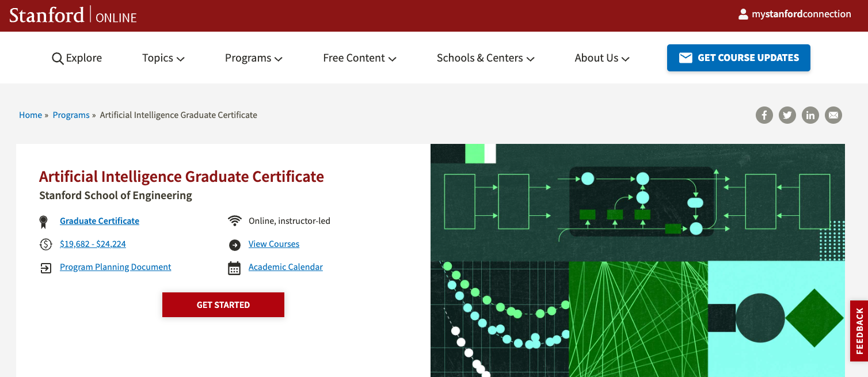This screenshot has width=868, height=377.
Task: Share page via LinkedIn icon
Action: coord(810,115)
